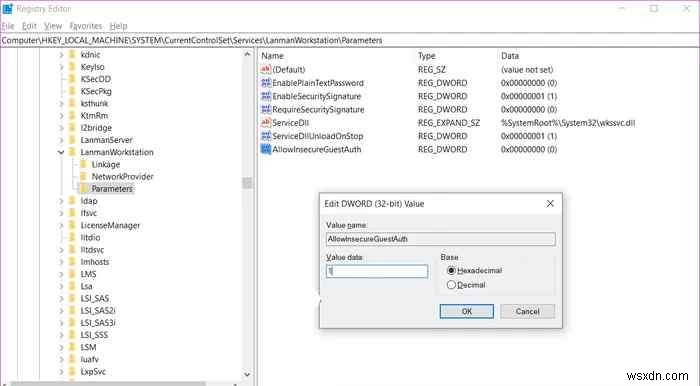Image resolution: width=700 pixels, height=386 pixels.
Task: Open the View menu
Action: (53, 26)
